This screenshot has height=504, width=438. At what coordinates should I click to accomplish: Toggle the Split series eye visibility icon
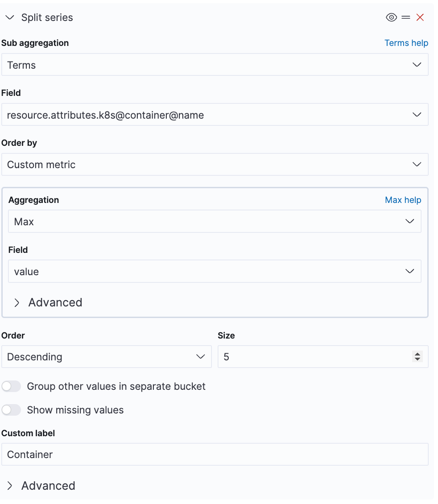point(391,17)
